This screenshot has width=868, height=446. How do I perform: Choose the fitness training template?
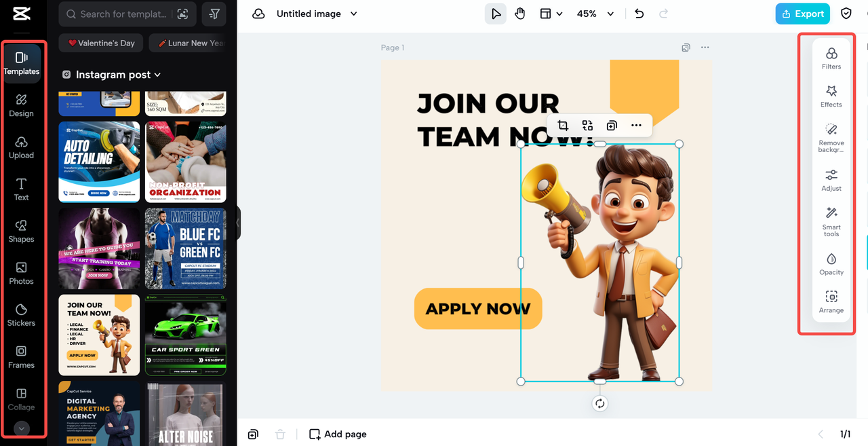(99, 248)
